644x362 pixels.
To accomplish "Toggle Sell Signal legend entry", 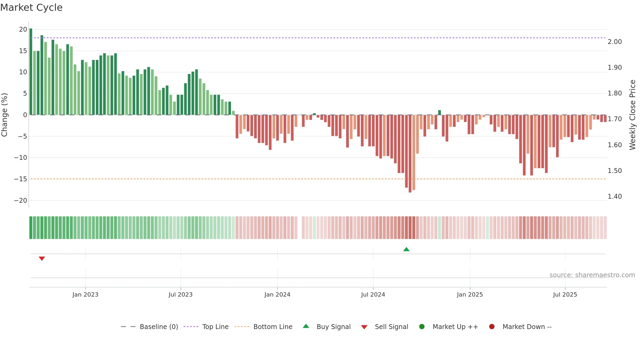I will (x=385, y=327).
